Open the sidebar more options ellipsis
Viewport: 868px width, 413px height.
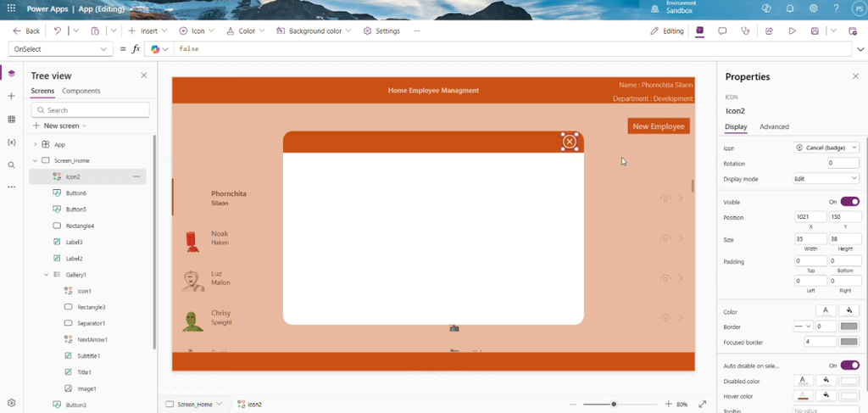click(x=11, y=187)
